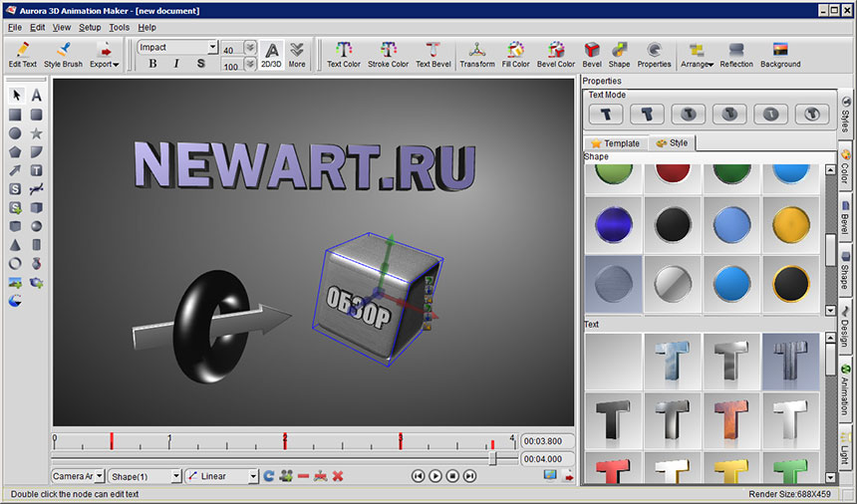
Task: Click the 00:04.000 duration field
Action: point(548,459)
